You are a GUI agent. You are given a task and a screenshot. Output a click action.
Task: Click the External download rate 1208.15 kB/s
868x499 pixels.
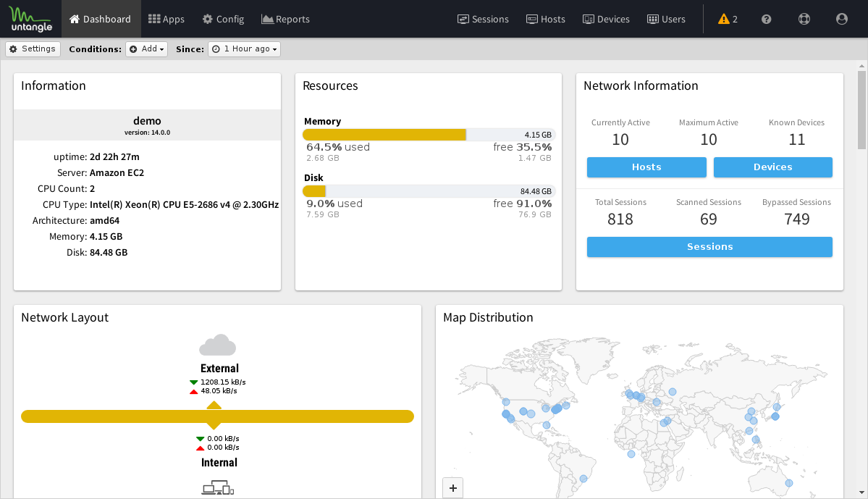coord(223,382)
